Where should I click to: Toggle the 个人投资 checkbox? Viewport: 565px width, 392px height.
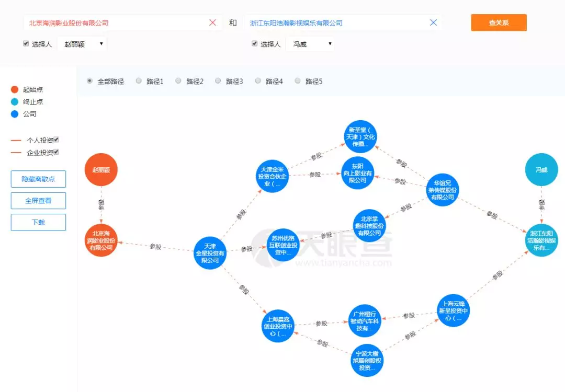56,140
